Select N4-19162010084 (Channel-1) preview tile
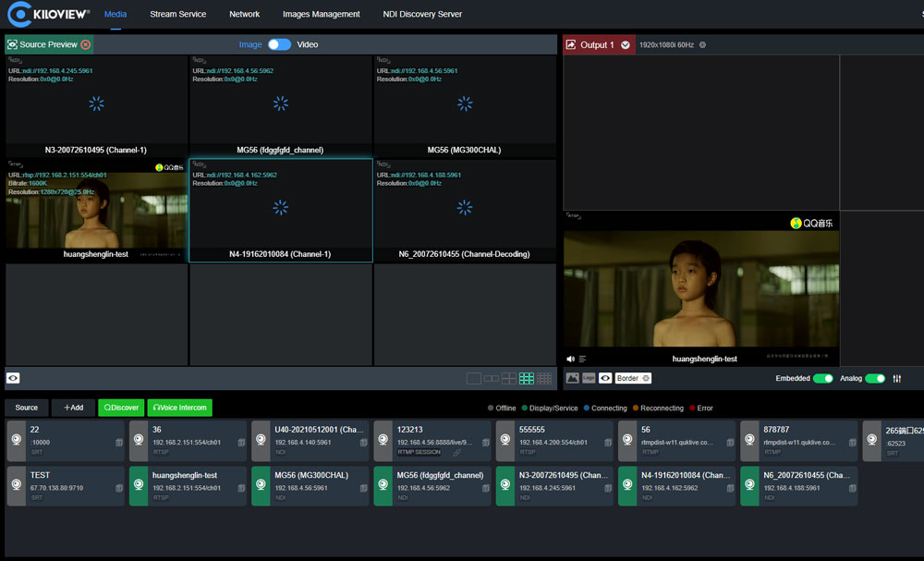This screenshot has width=924, height=561. (281, 210)
